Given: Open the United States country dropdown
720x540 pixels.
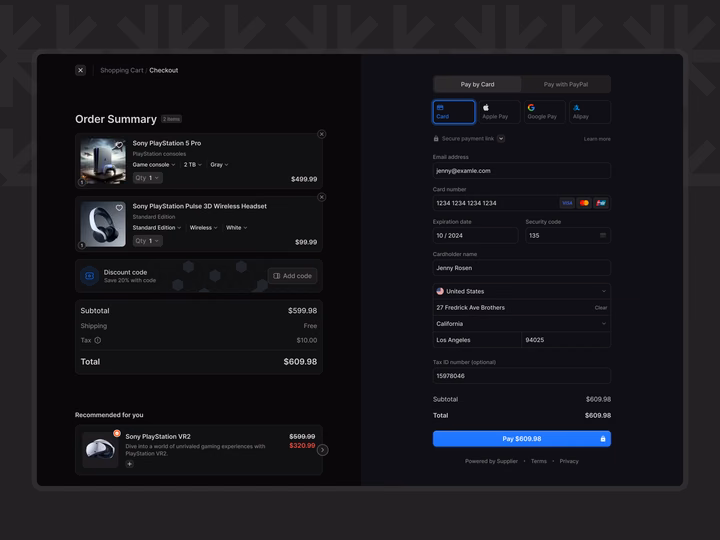Looking at the screenshot, I should coord(522,292).
